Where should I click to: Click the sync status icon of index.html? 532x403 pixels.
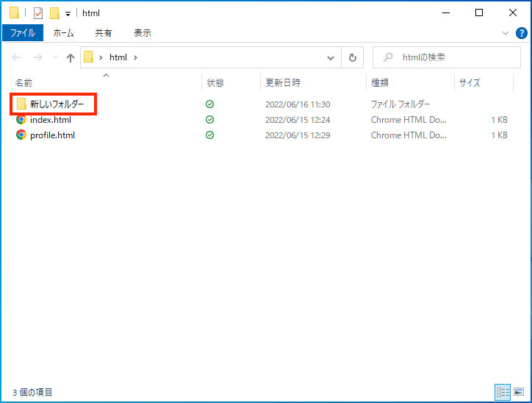tap(209, 120)
